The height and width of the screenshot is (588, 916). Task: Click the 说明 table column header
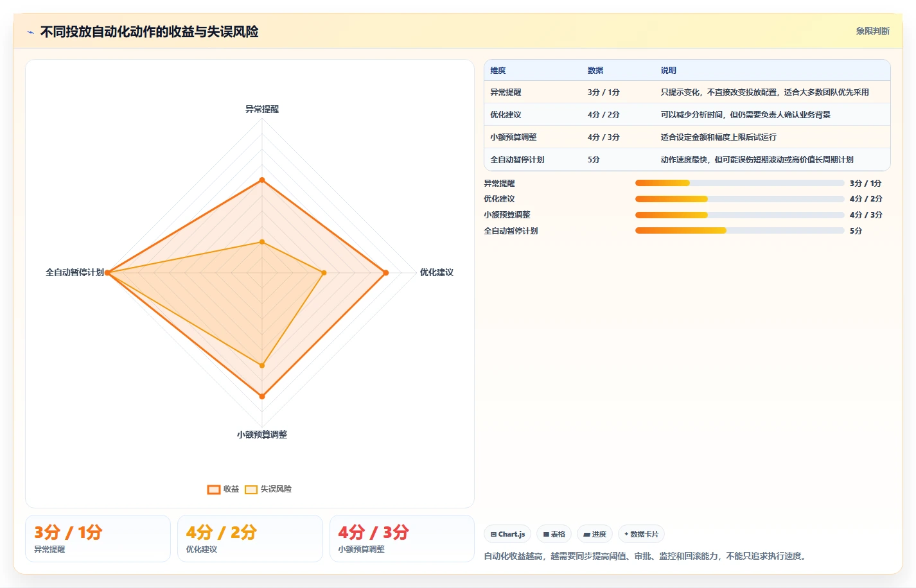point(669,71)
